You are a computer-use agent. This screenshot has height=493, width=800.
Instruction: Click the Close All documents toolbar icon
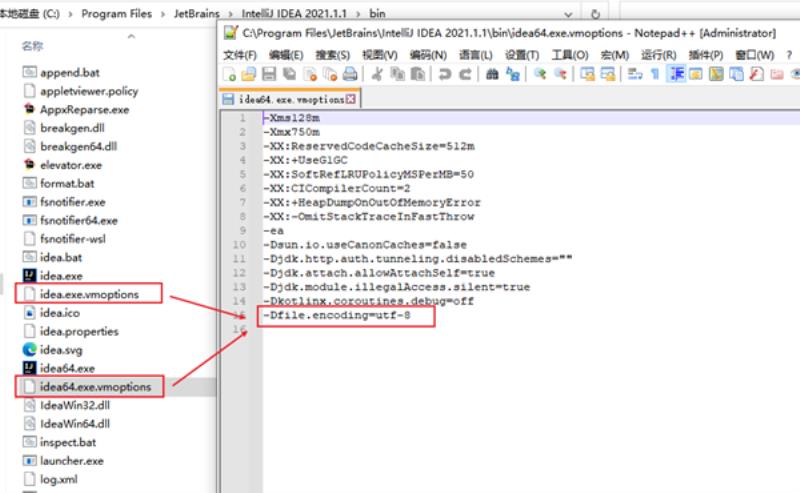point(330,74)
